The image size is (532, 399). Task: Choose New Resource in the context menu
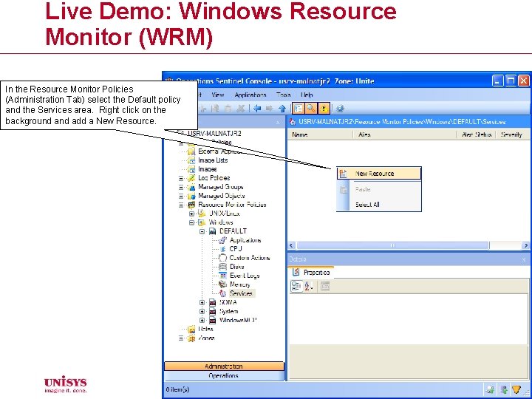[379, 174]
